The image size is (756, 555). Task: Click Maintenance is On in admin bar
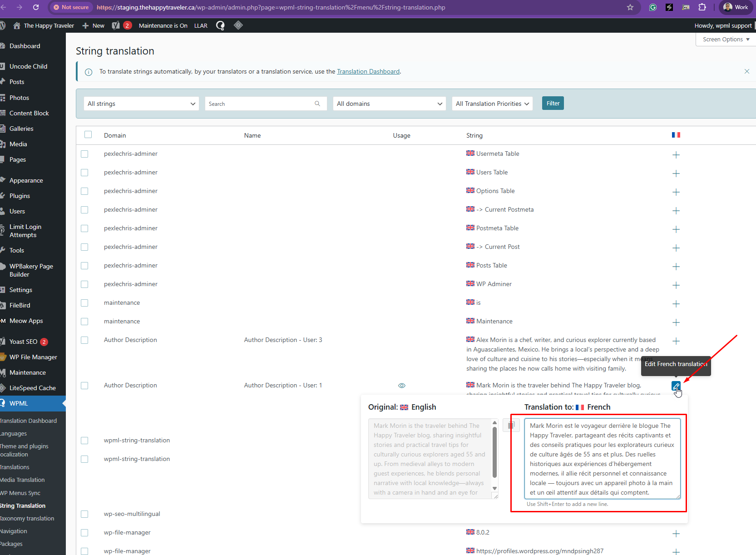163,25
